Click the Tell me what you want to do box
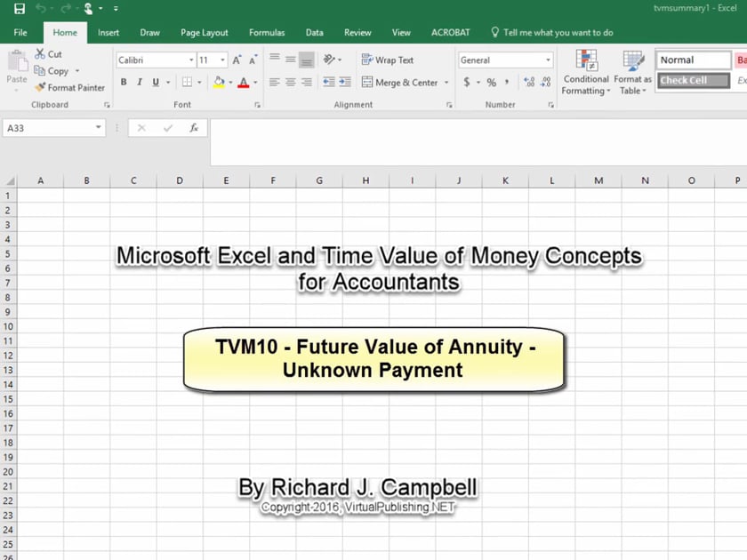747x560 pixels. click(x=552, y=32)
